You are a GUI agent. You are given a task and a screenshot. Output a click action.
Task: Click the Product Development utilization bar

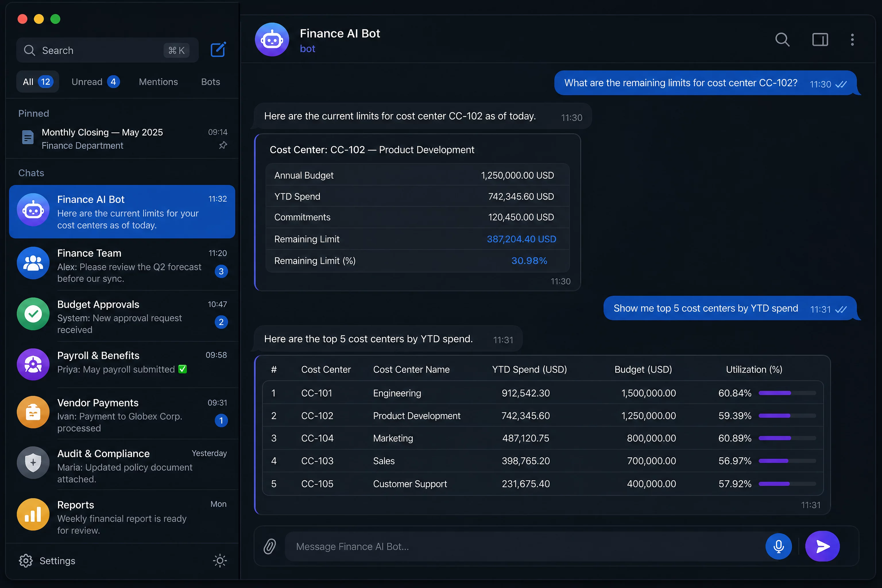[787, 415]
